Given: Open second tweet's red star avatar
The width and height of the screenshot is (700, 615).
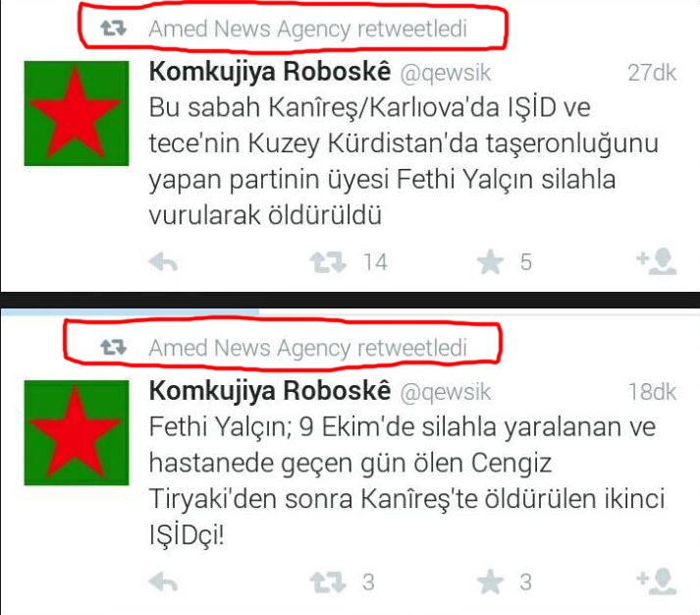Looking at the screenshot, I should tap(77, 433).
